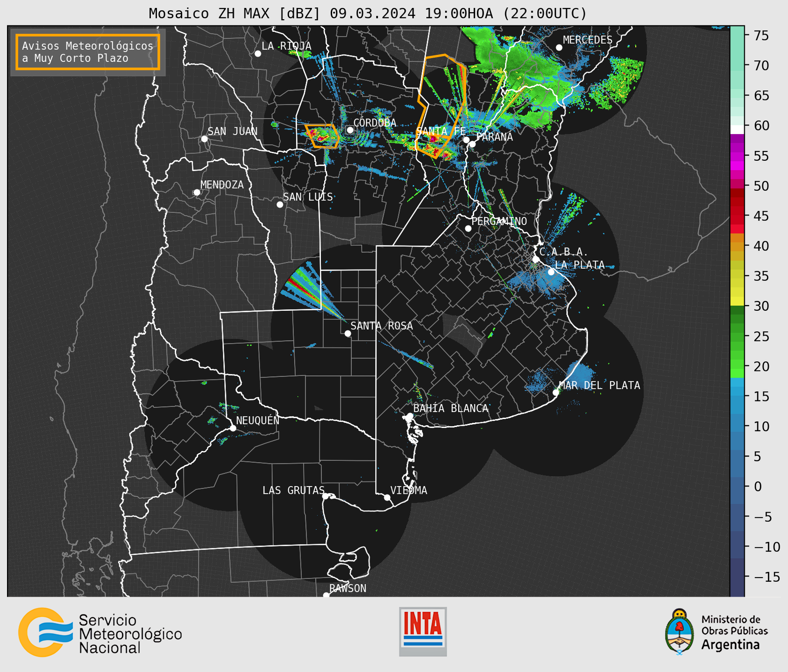788x672 pixels.
Task: Click the Las Grutas marker dot
Action: (x=326, y=496)
